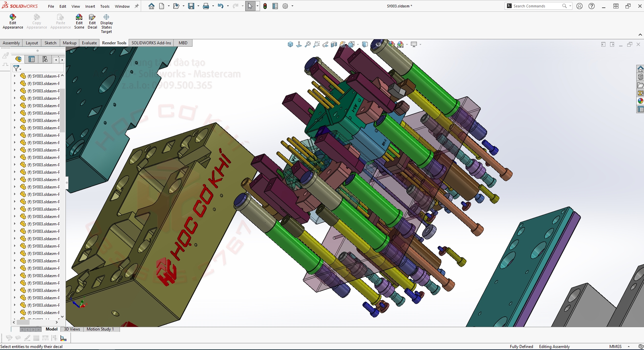The width and height of the screenshot is (644, 350).
Task: Open File Properties list icon in top toolbar
Action: coord(275,6)
